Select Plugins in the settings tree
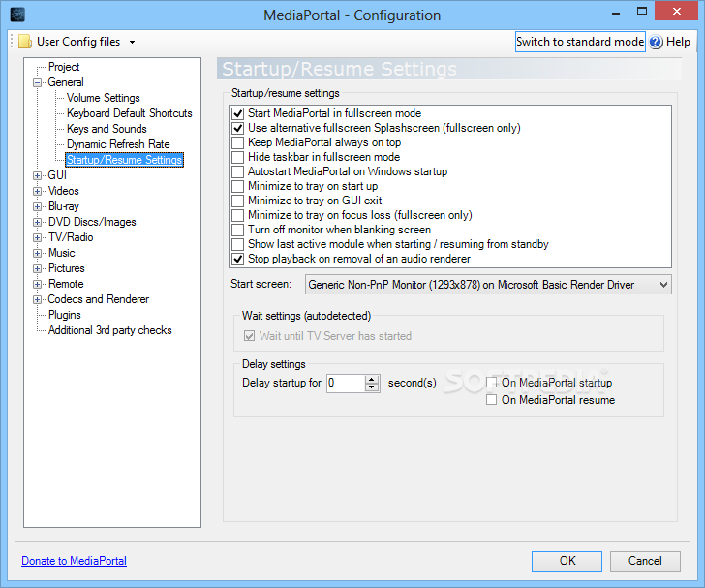This screenshot has height=588, width=705. pyautogui.click(x=65, y=315)
